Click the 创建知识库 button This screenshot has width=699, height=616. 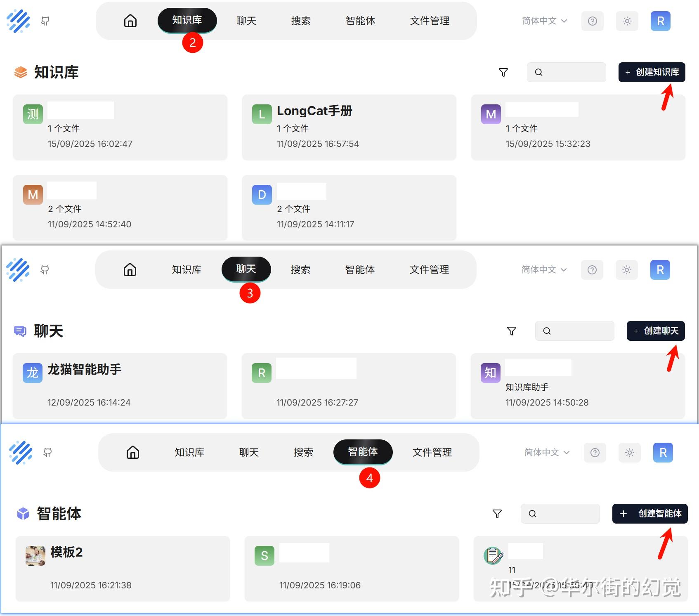click(652, 72)
